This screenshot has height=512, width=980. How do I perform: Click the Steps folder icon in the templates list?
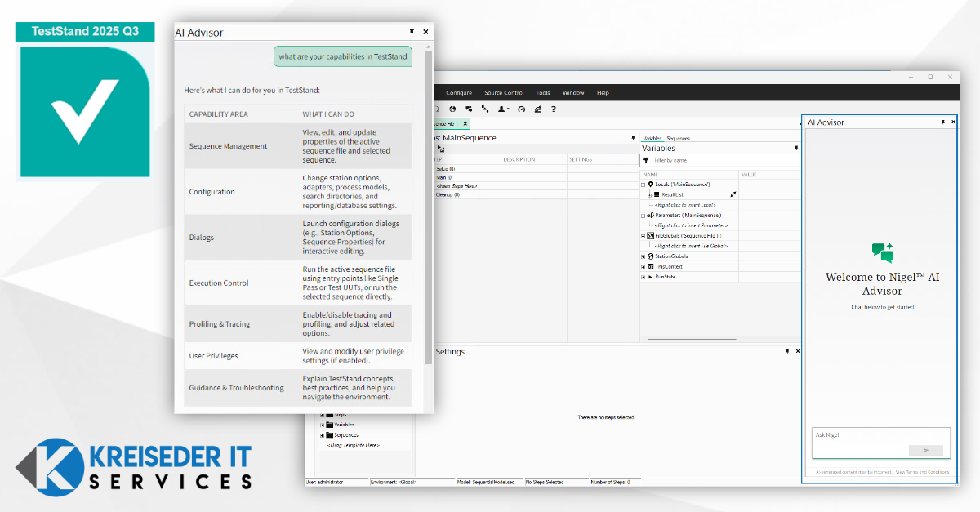click(329, 414)
